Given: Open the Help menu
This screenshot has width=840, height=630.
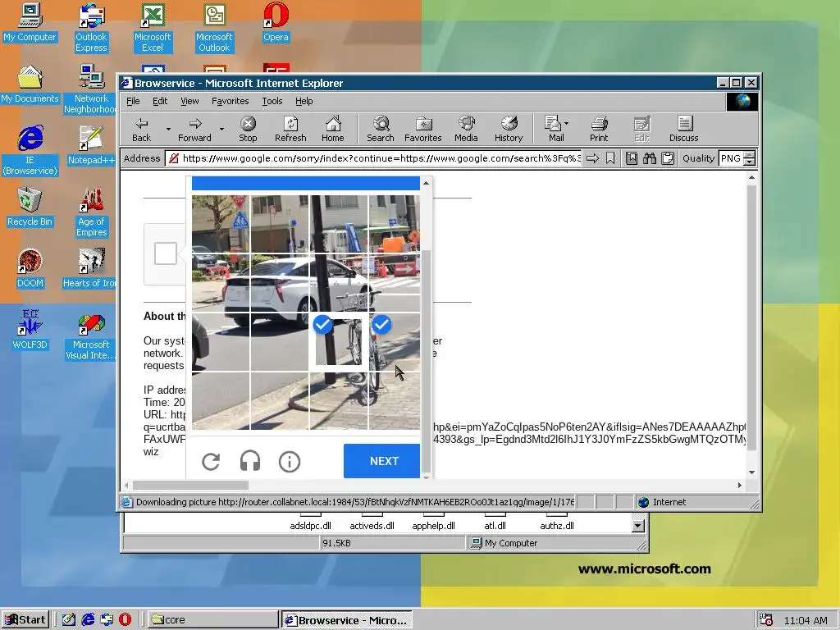Looking at the screenshot, I should click(x=304, y=101).
